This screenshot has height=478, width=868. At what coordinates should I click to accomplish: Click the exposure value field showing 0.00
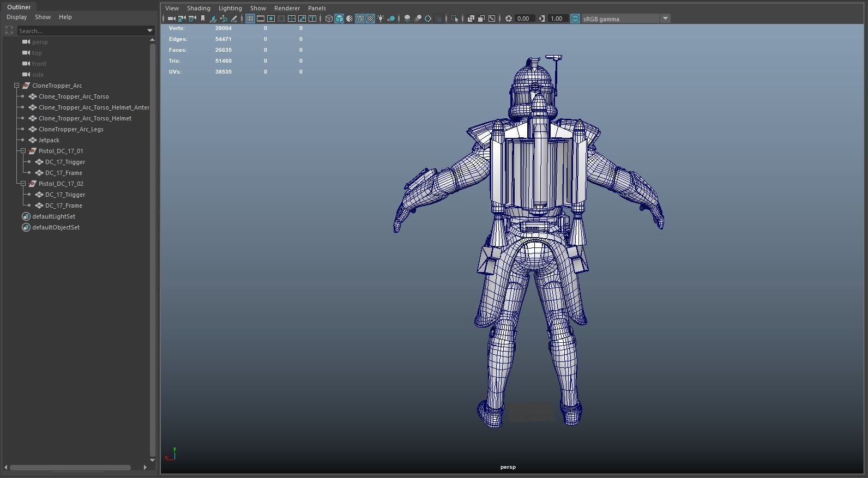point(524,19)
